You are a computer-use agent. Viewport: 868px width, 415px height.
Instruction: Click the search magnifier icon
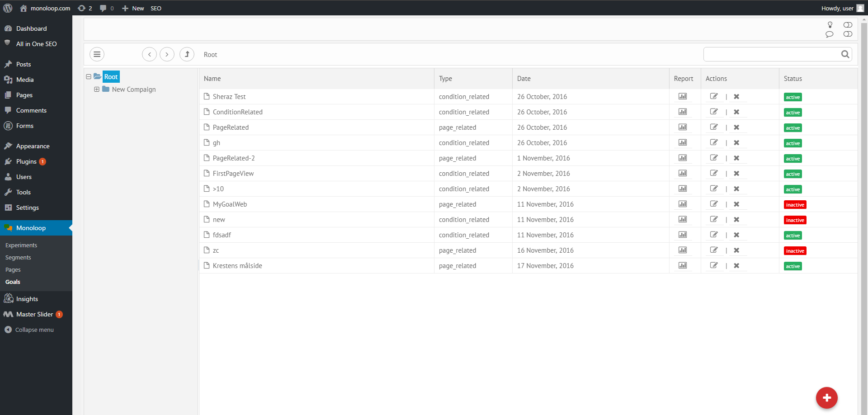(x=845, y=54)
